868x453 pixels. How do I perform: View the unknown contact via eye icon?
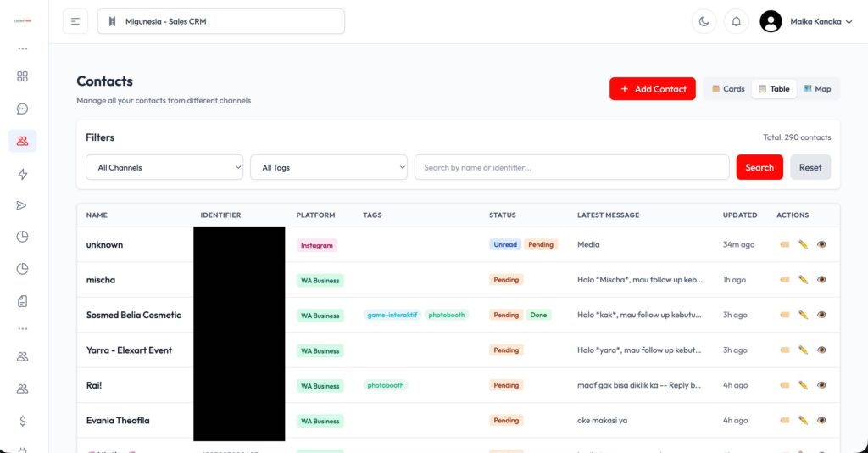point(821,244)
